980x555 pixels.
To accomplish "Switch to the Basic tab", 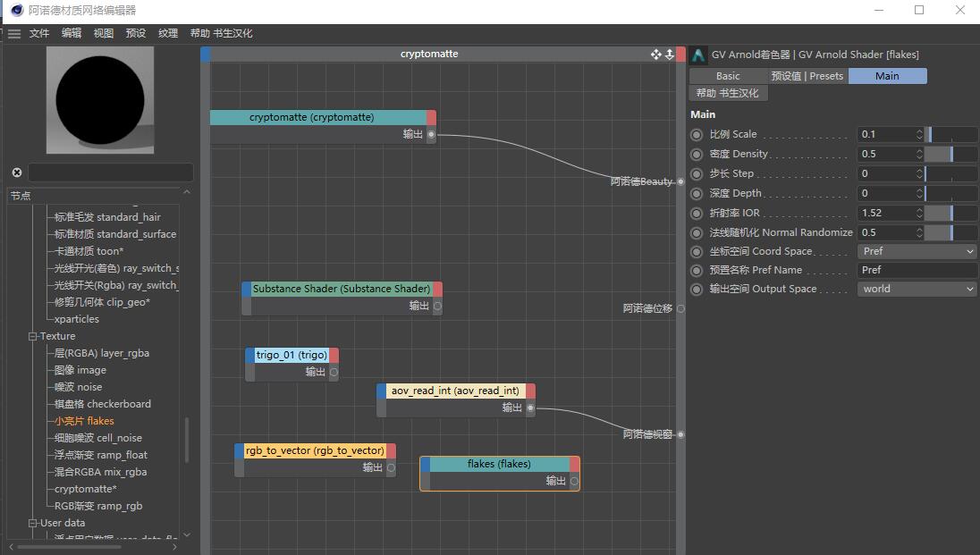I will (728, 76).
